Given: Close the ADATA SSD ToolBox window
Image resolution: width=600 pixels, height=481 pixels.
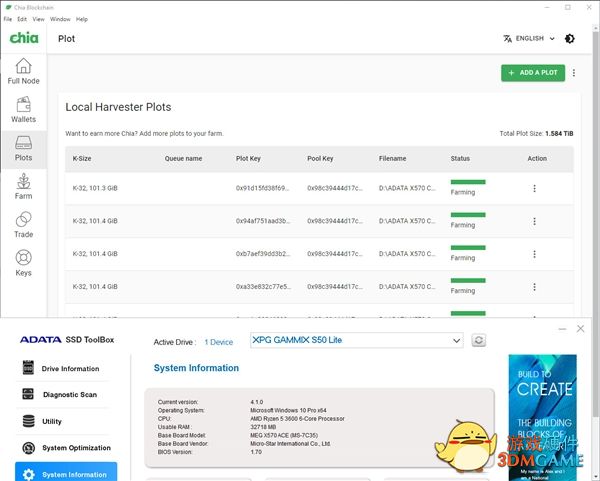Looking at the screenshot, I should click(580, 329).
